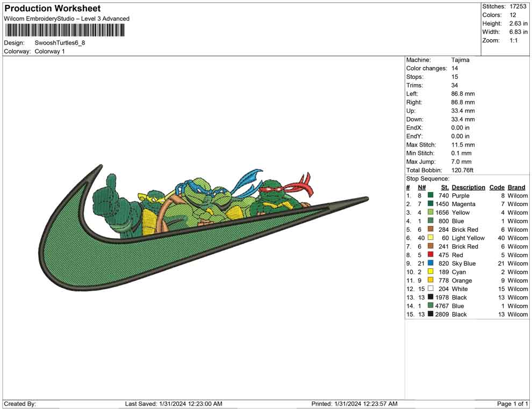This screenshot has width=532, height=409.
Task: Pick the swatch next to 778 Orange
Action: [x=430, y=280]
